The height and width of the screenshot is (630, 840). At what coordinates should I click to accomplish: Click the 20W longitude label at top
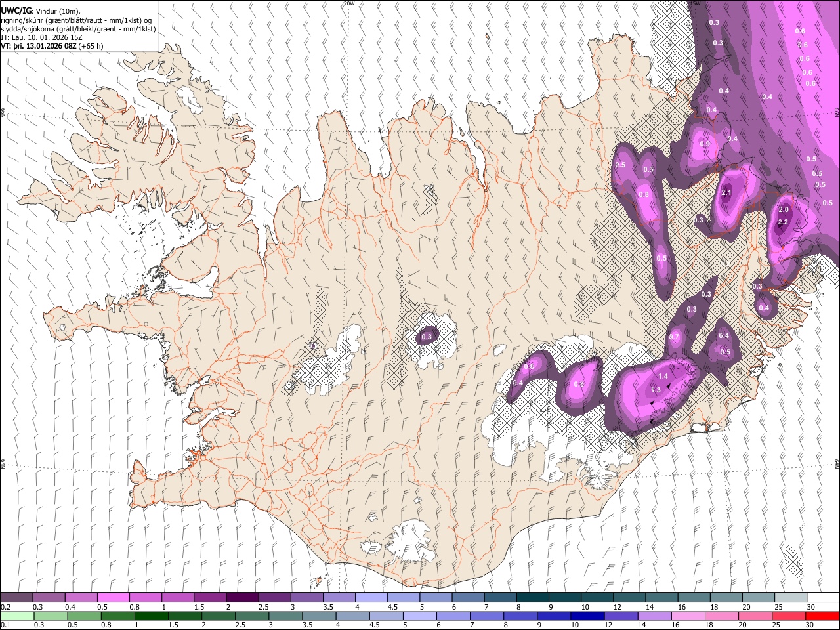349,3
